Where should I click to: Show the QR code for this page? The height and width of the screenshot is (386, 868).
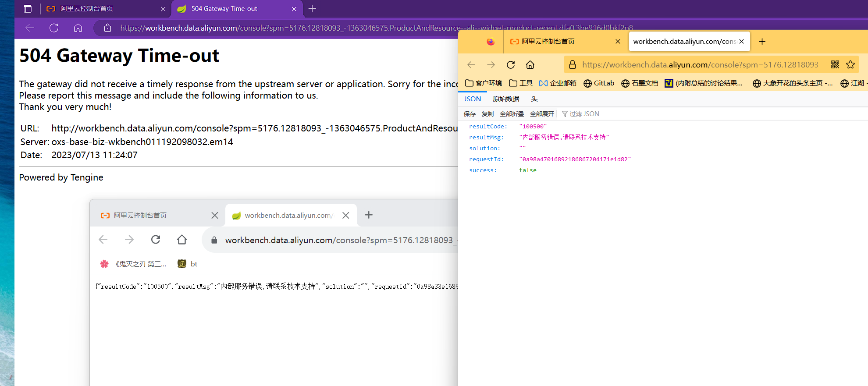835,65
